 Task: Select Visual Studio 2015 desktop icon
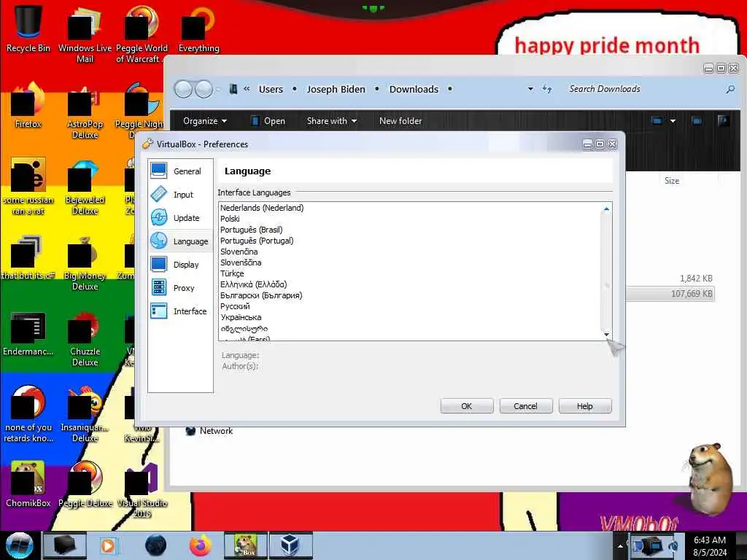point(142,489)
